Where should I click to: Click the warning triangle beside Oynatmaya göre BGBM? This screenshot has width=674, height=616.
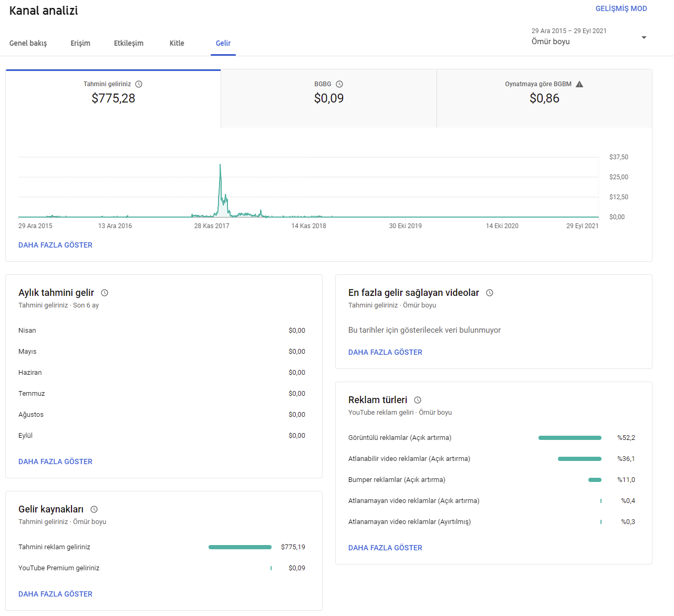pyautogui.click(x=579, y=84)
